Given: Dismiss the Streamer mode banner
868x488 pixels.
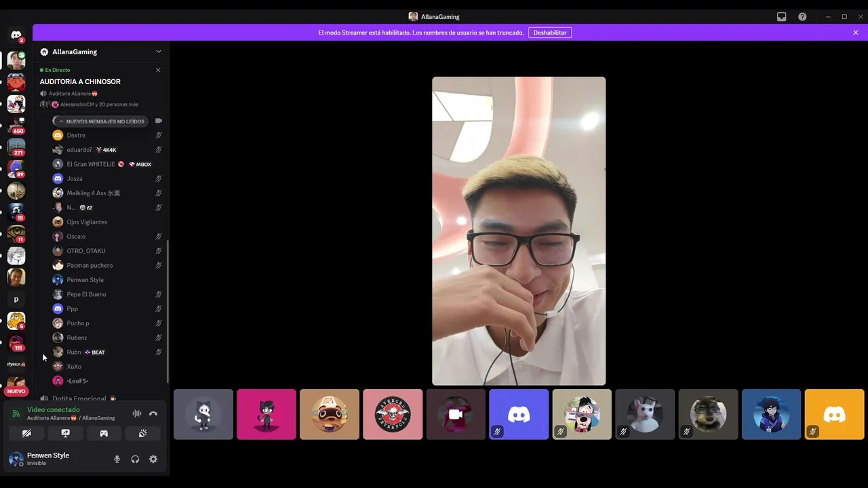Looking at the screenshot, I should point(856,33).
